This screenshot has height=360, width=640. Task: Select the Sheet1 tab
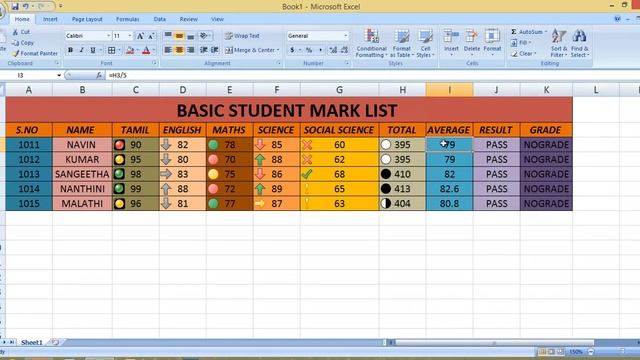pyautogui.click(x=32, y=342)
